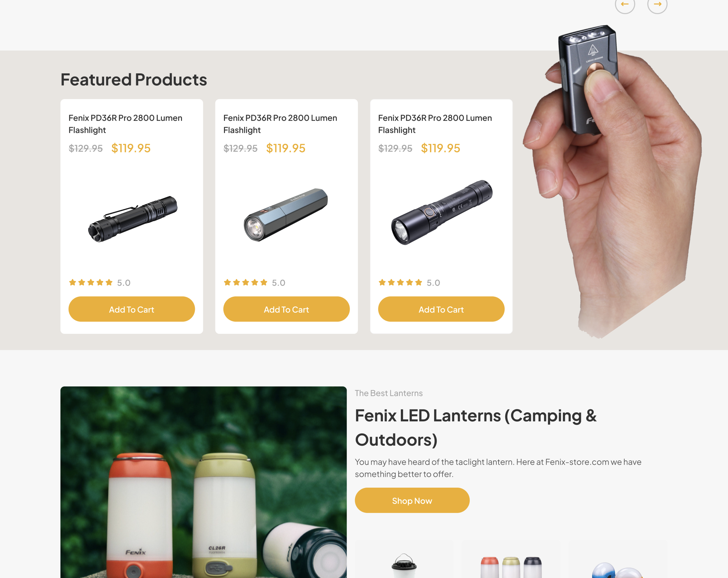728x578 pixels.
Task: Select the black-top lantern thumbnail
Action: tap(404, 559)
